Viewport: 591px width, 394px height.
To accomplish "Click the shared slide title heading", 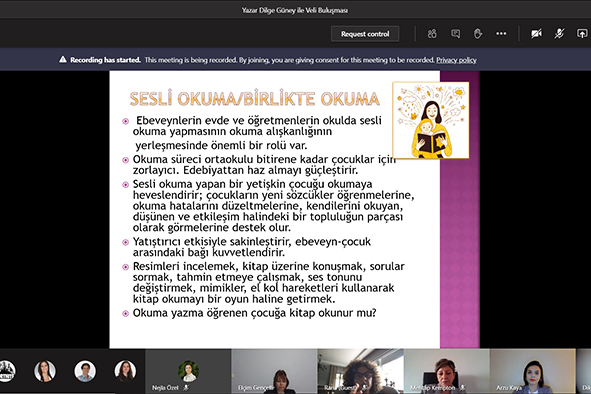I will coord(254,98).
